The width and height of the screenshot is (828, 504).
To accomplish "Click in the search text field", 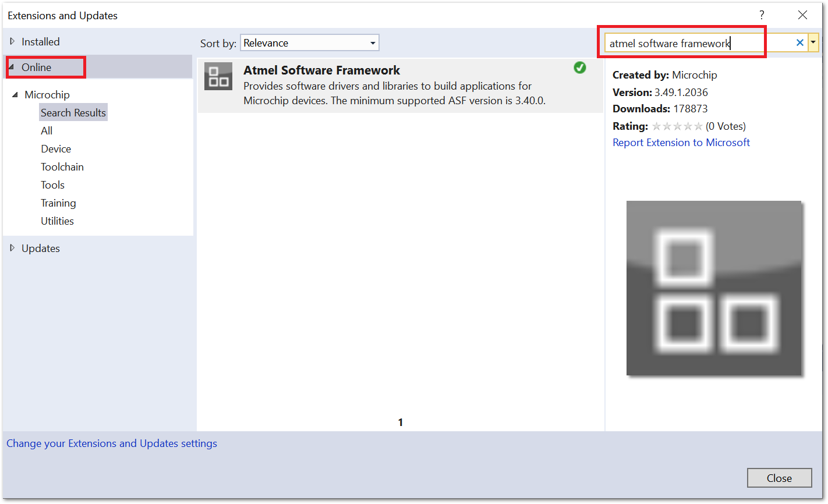I will [x=699, y=43].
